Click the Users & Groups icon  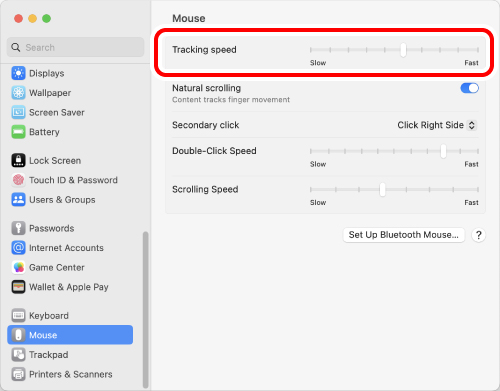tap(18, 200)
